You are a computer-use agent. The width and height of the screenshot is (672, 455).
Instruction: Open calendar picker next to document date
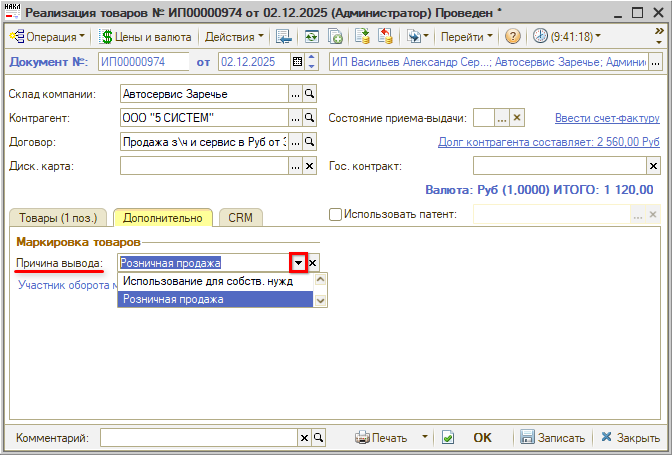[x=296, y=62]
